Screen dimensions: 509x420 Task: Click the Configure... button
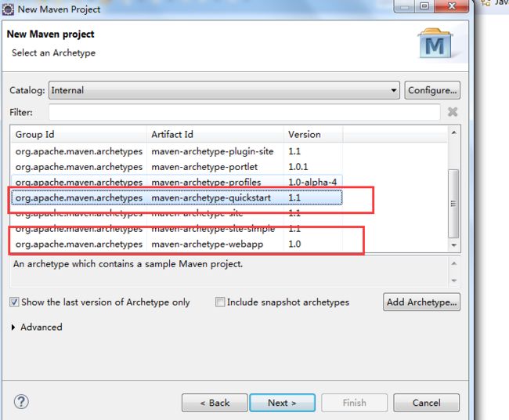coord(432,90)
